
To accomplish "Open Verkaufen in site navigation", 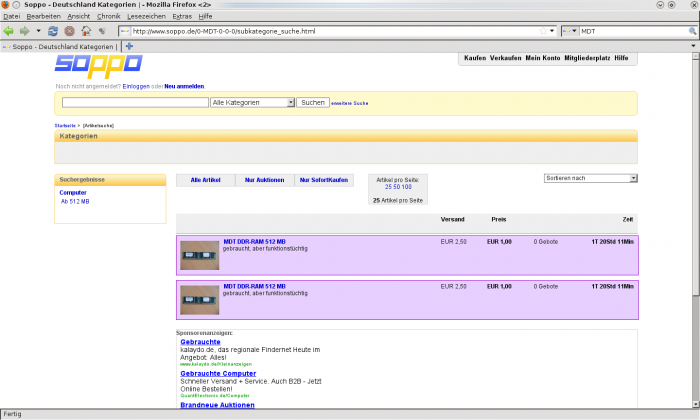I will coord(505,58).
